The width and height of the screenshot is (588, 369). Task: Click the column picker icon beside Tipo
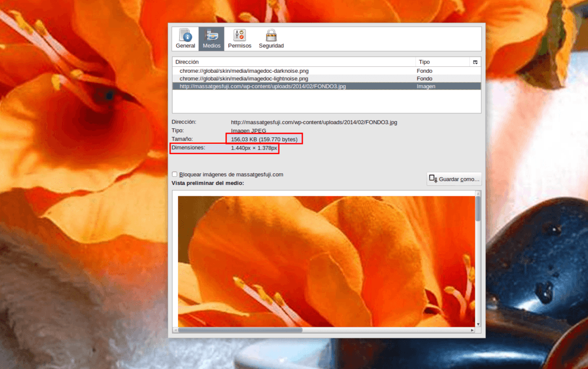point(475,62)
